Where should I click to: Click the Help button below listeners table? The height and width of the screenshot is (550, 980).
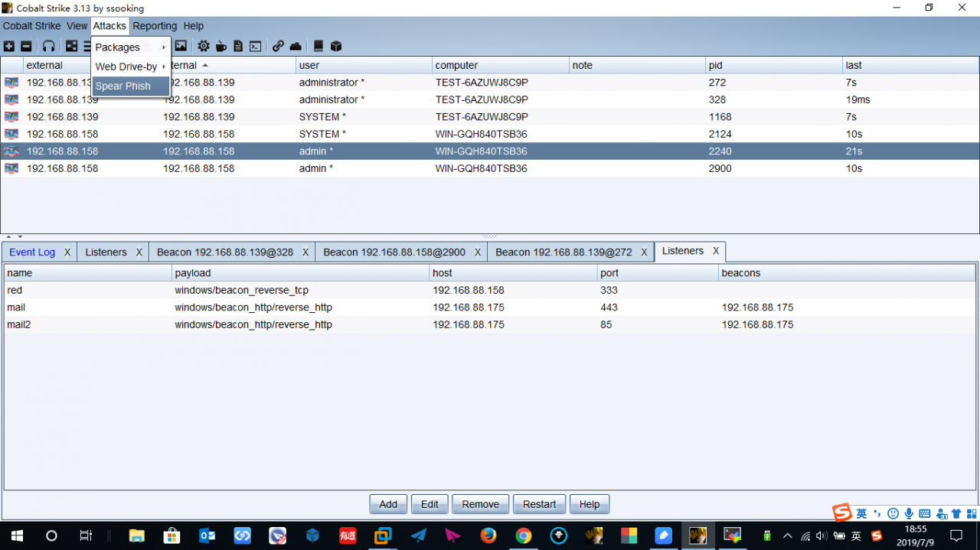click(590, 504)
